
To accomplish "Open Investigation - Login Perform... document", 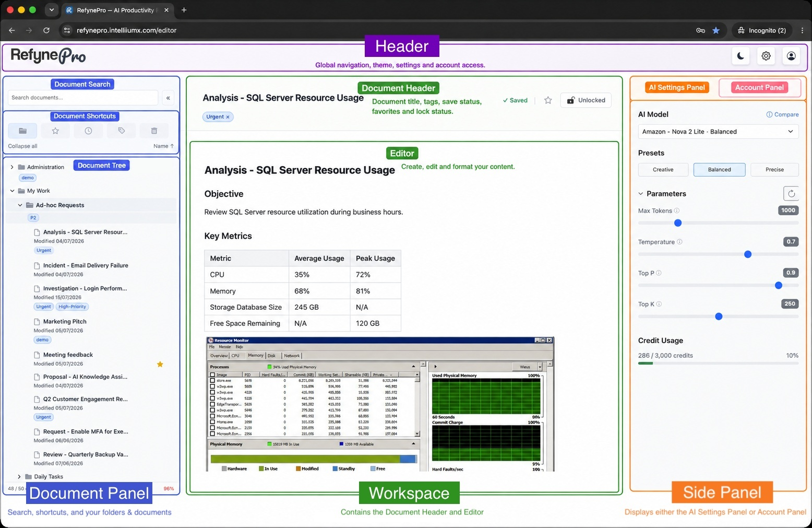I will click(x=85, y=288).
